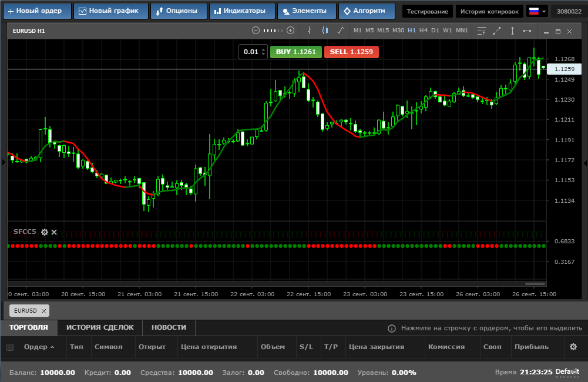Switch chart to candlestick display
588x382 pixels.
click(x=325, y=31)
